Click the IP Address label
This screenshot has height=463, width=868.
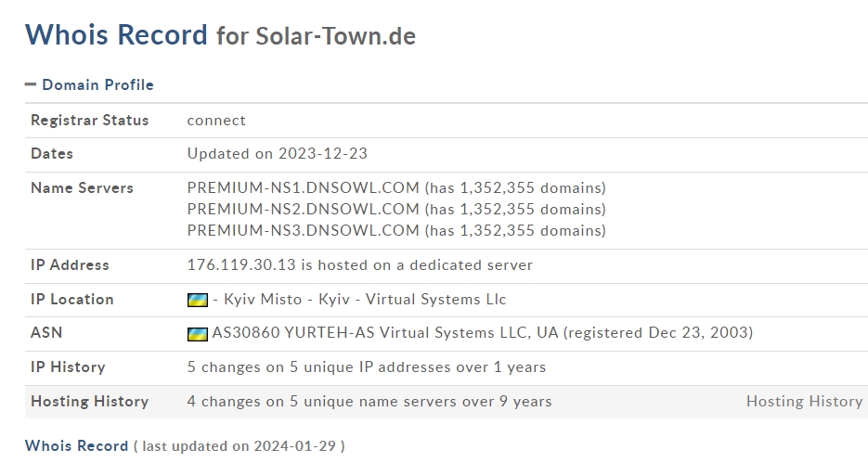click(x=70, y=265)
